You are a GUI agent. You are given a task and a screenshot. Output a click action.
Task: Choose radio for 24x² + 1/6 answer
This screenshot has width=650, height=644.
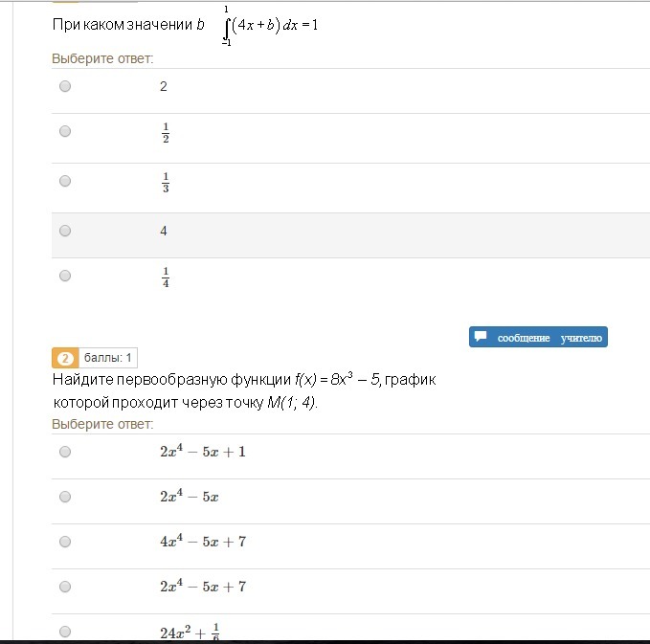tap(65, 632)
